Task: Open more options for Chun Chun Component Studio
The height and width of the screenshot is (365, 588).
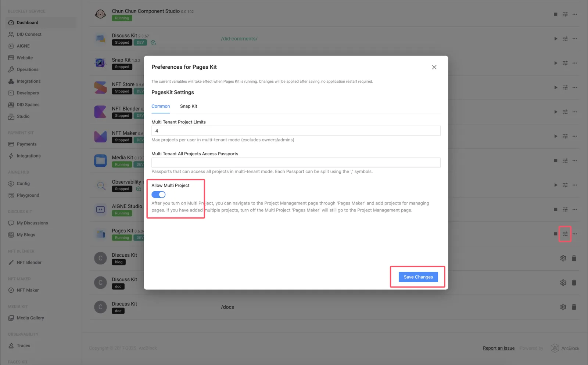Action: (x=575, y=14)
